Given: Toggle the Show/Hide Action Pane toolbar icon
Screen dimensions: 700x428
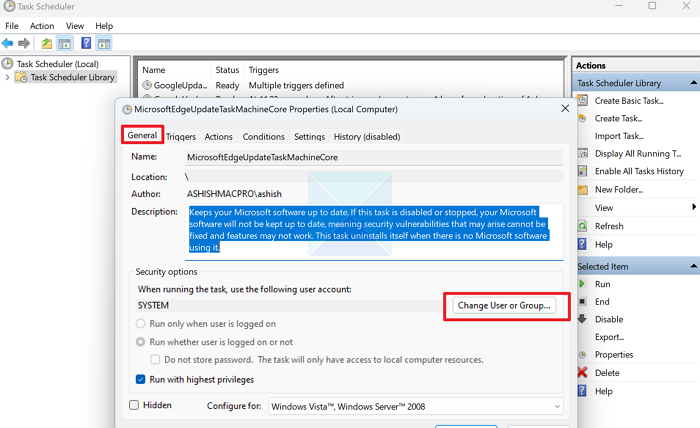Looking at the screenshot, I should point(104,43).
